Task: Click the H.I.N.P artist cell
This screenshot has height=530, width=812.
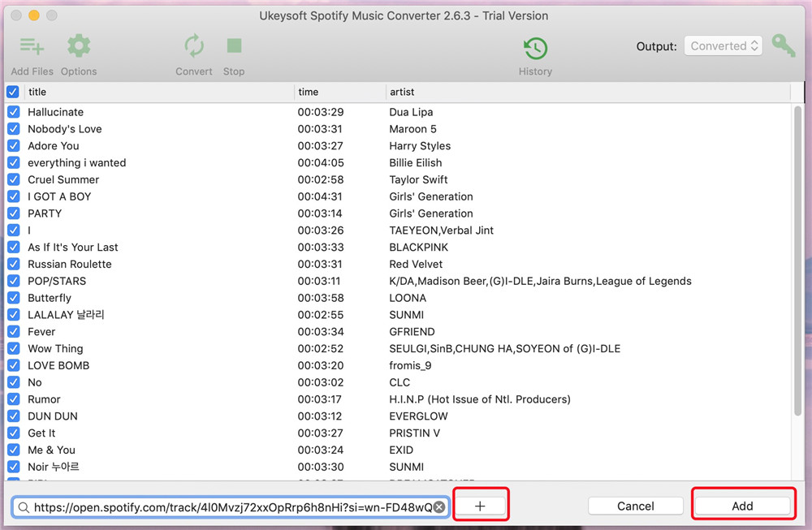Action: (480, 399)
